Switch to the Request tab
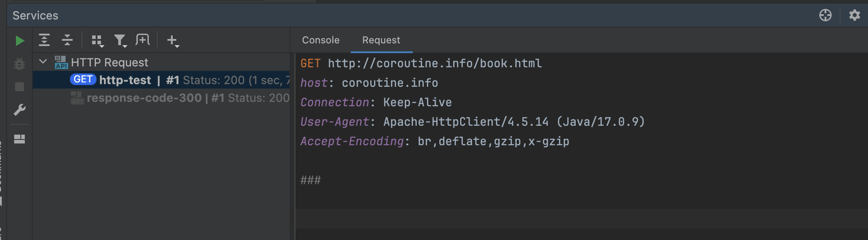 (x=381, y=40)
